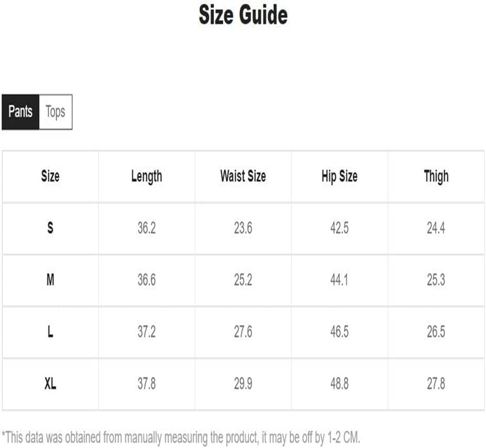
Task: Select the L size row label
Action: 50,331
